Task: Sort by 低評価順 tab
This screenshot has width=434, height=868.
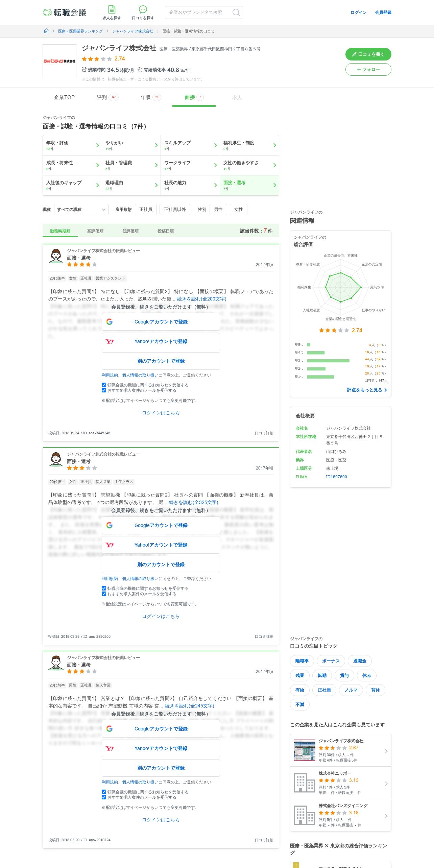Action: click(130, 231)
